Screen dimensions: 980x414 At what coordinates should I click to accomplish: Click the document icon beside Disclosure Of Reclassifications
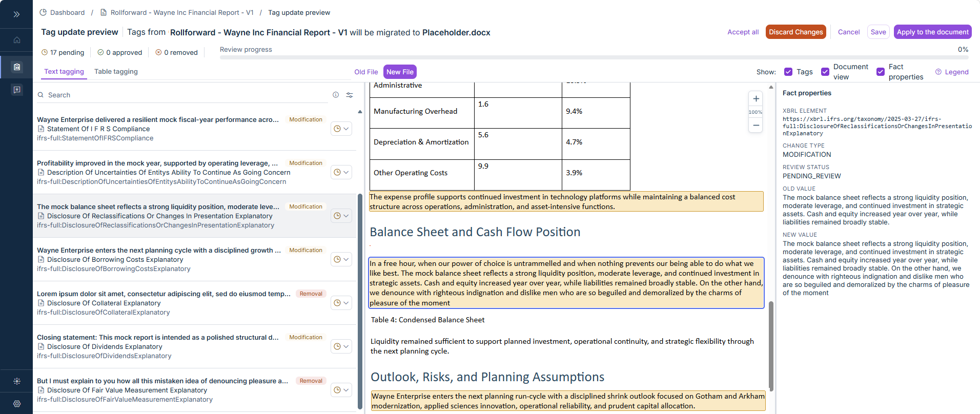41,216
